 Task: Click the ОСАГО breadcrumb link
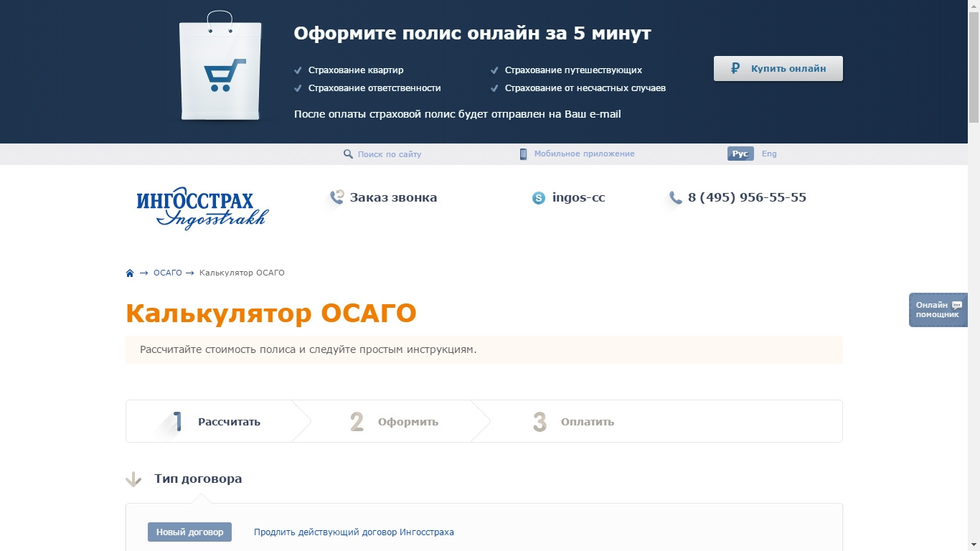tap(168, 273)
